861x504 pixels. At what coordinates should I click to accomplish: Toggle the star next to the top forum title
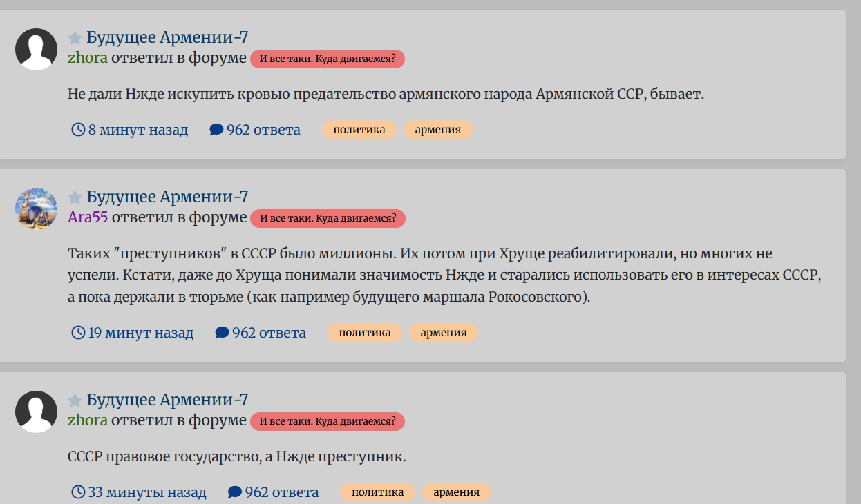75,37
